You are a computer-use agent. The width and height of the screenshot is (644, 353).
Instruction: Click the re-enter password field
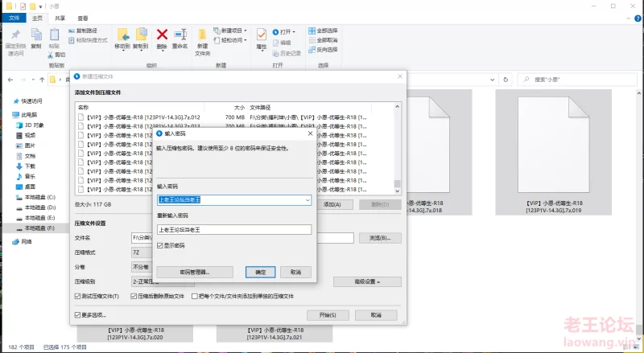tap(234, 230)
